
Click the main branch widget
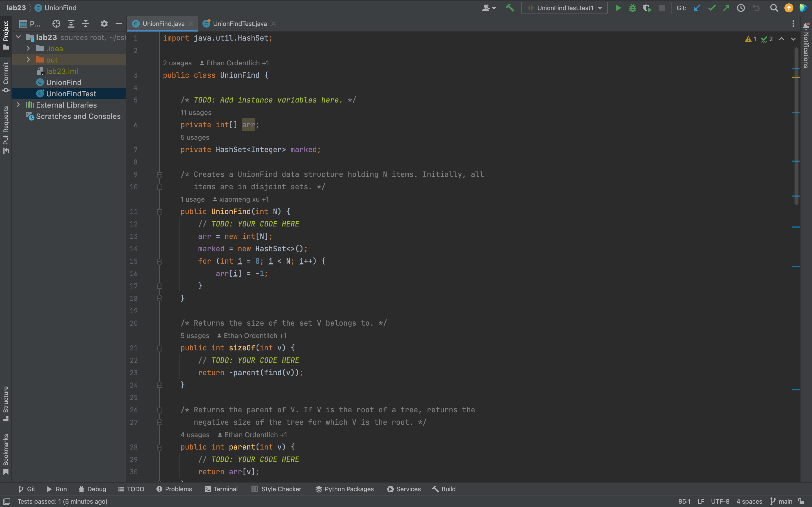point(781,501)
